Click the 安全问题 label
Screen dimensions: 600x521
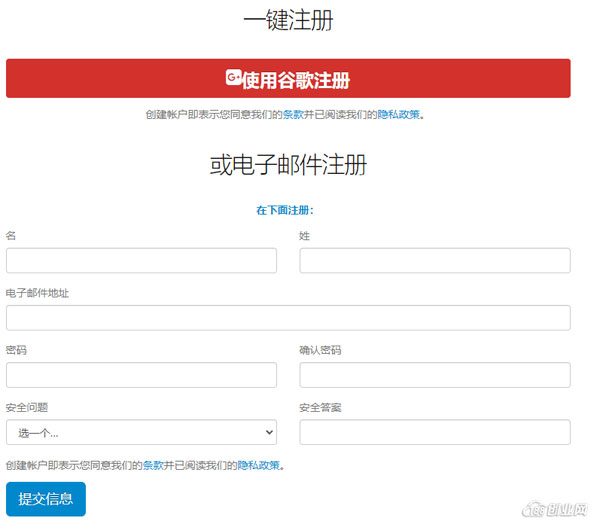(26, 407)
